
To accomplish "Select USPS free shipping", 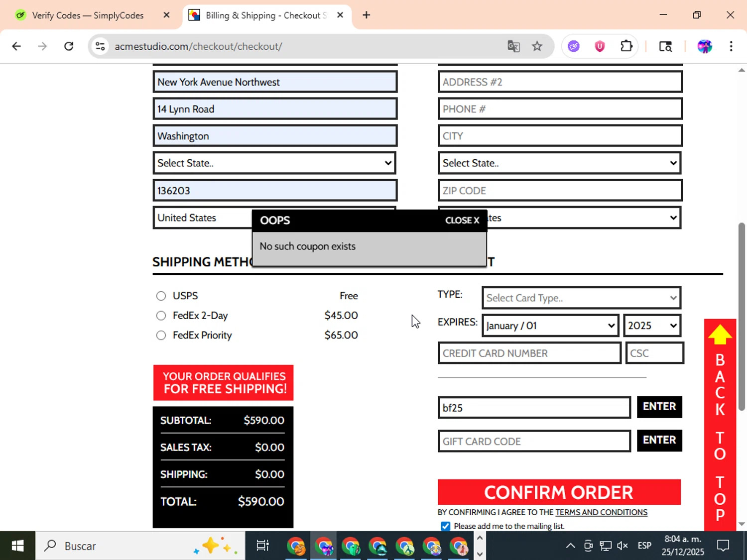I will (x=161, y=296).
